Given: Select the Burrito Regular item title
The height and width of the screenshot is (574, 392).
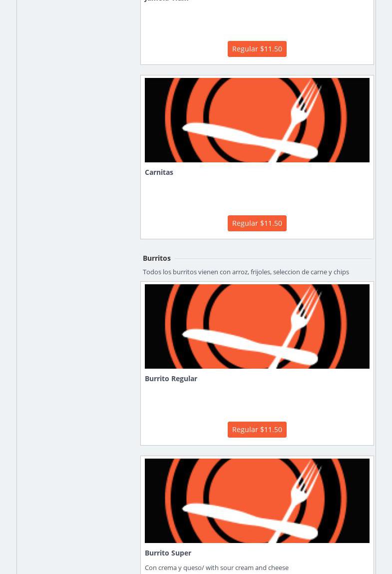Looking at the screenshot, I should pyautogui.click(x=171, y=379).
